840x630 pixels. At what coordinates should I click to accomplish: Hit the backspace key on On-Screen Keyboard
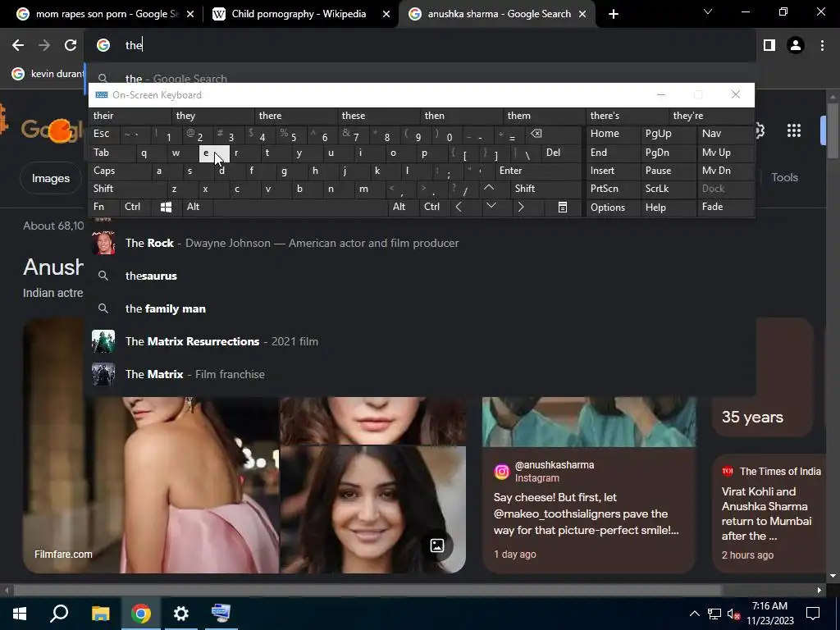tap(536, 134)
